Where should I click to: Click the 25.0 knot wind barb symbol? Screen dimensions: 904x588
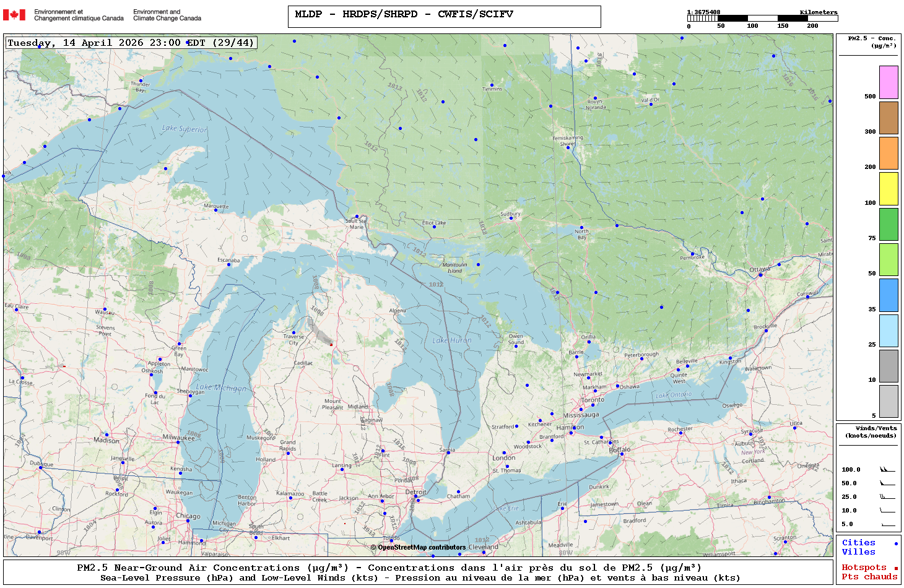coord(887,497)
